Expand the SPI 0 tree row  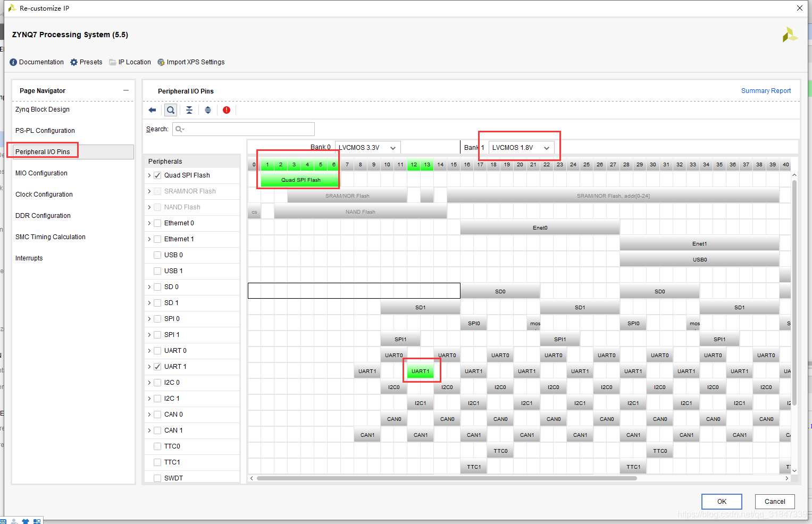click(149, 319)
